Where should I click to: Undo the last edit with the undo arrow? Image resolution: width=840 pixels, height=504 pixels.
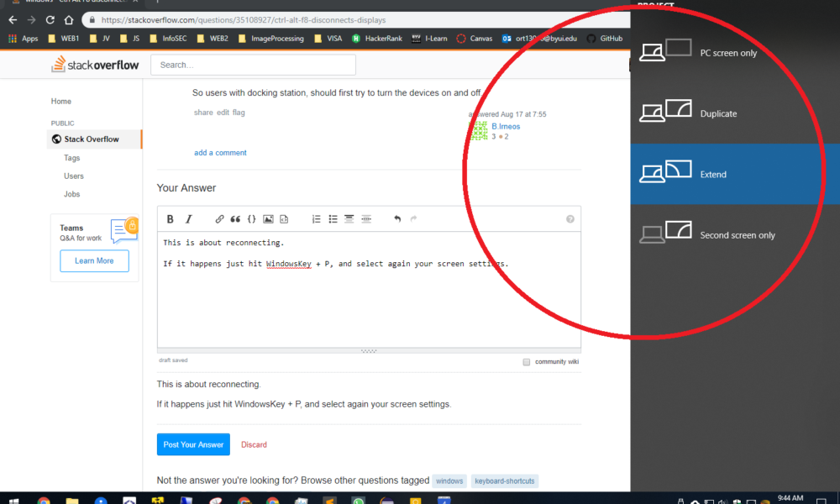pyautogui.click(x=397, y=218)
